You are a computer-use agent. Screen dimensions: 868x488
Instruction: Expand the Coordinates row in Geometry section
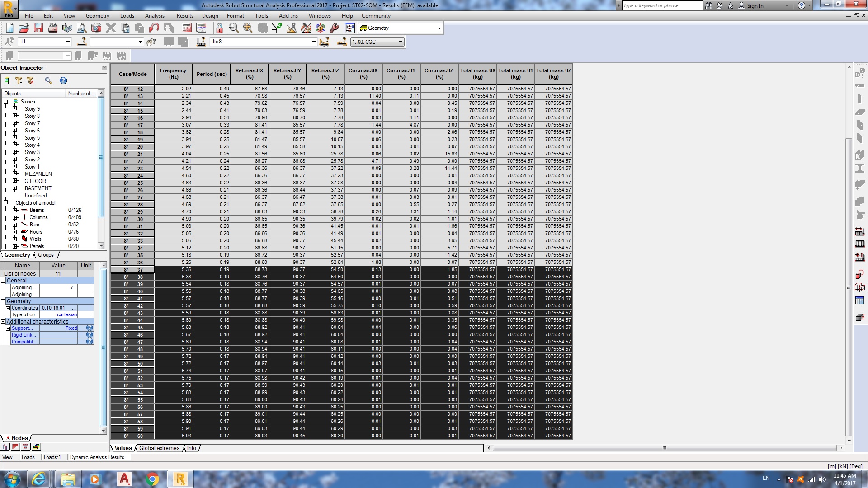(8, 308)
